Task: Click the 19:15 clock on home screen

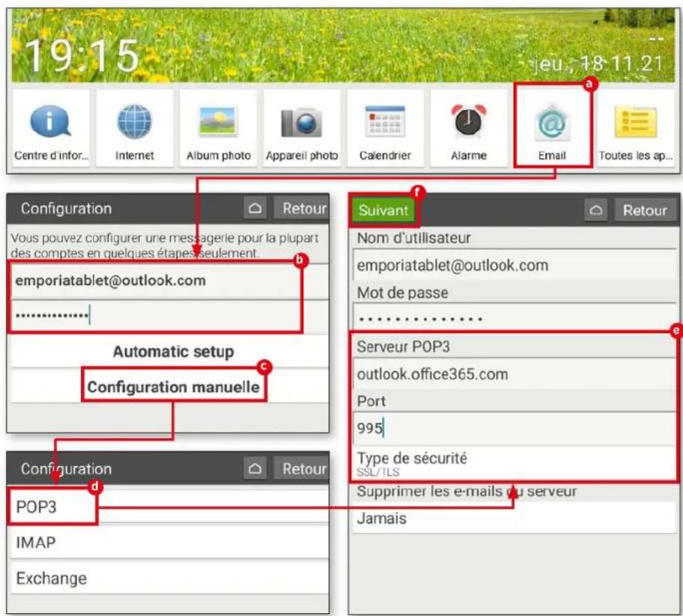Action: (x=82, y=55)
